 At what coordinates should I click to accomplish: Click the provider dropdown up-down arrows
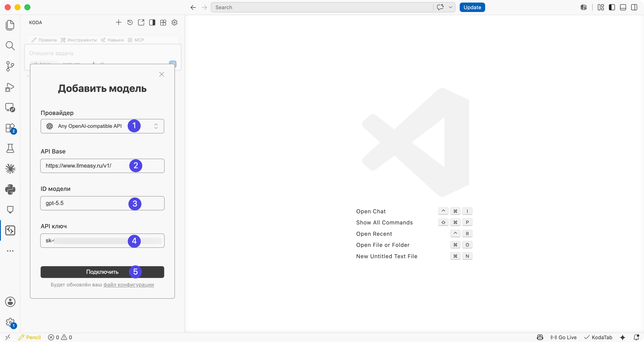pyautogui.click(x=156, y=126)
